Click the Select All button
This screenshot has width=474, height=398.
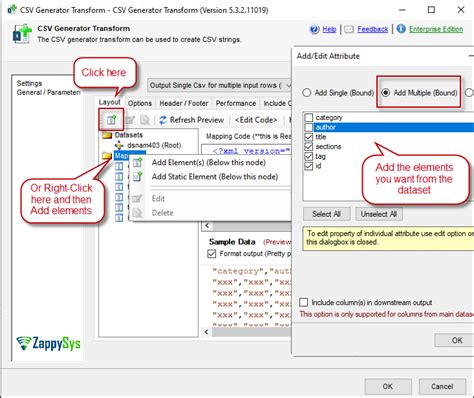326,214
